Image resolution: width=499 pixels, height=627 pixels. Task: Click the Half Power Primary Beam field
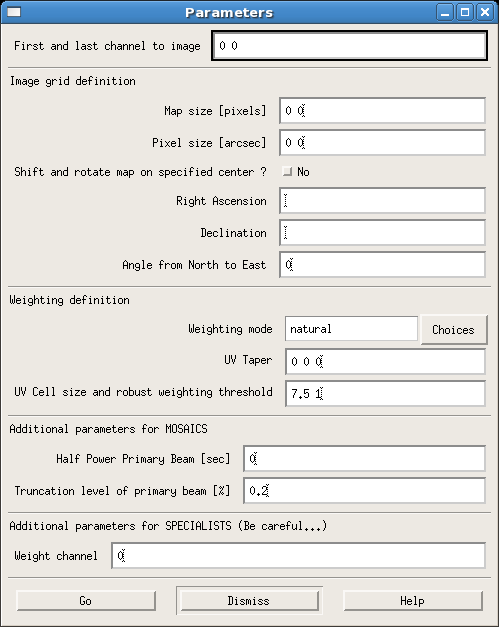(x=364, y=458)
